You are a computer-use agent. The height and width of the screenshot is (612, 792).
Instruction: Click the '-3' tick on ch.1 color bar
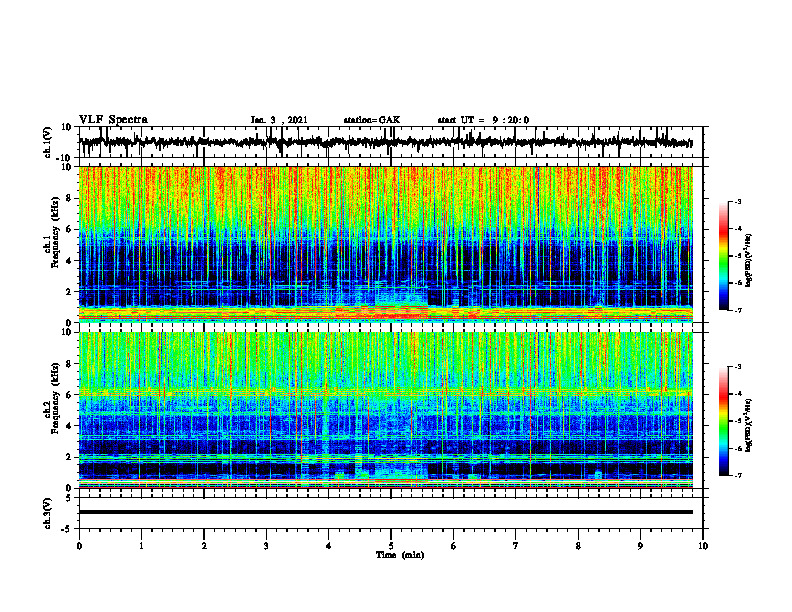pyautogui.click(x=737, y=202)
